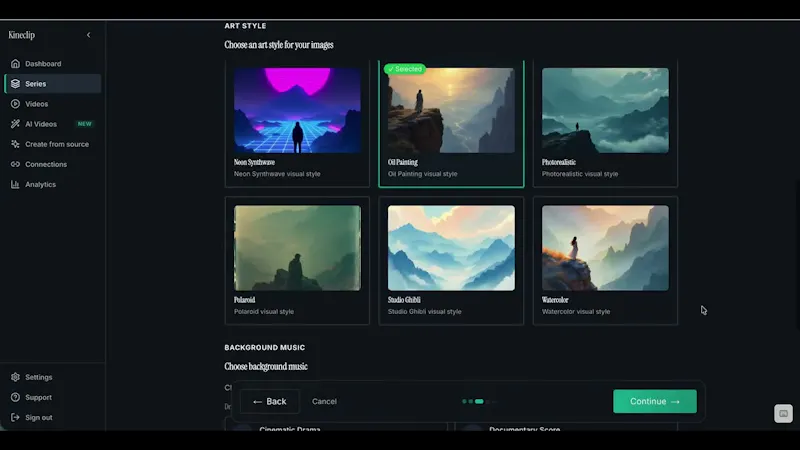Click the step progress dots indicator
This screenshot has width=800, height=450.
coord(479,402)
